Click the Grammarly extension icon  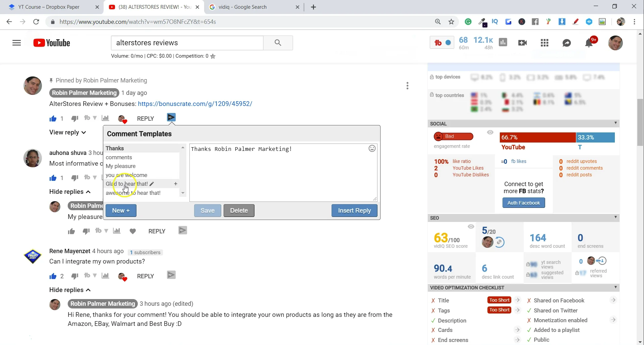point(468,22)
